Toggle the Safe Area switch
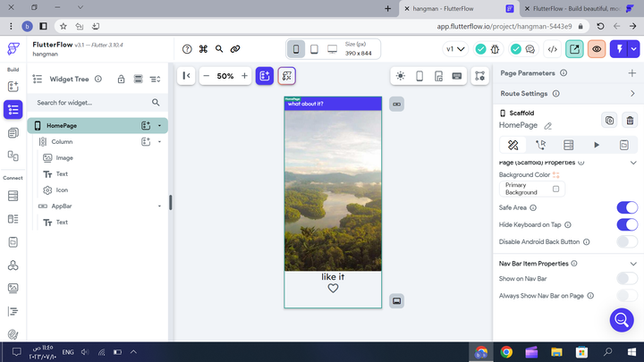The image size is (644, 362). point(627,207)
